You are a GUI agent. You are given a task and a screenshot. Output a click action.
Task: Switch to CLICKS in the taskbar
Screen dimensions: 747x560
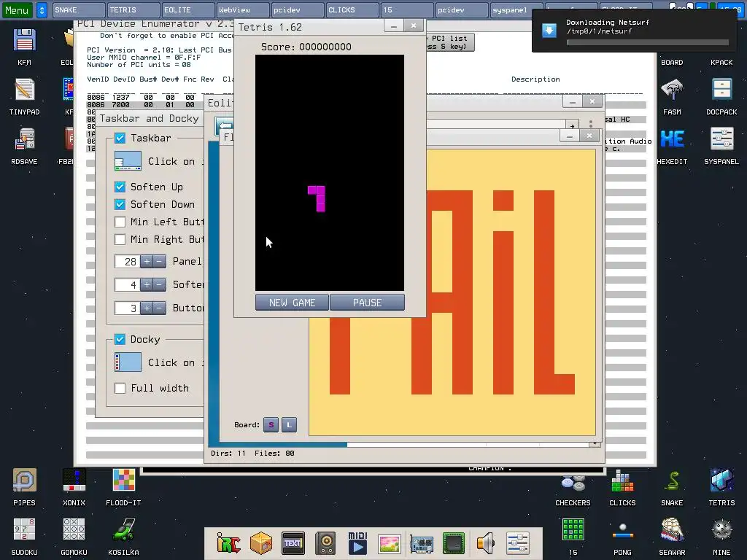[352, 10]
